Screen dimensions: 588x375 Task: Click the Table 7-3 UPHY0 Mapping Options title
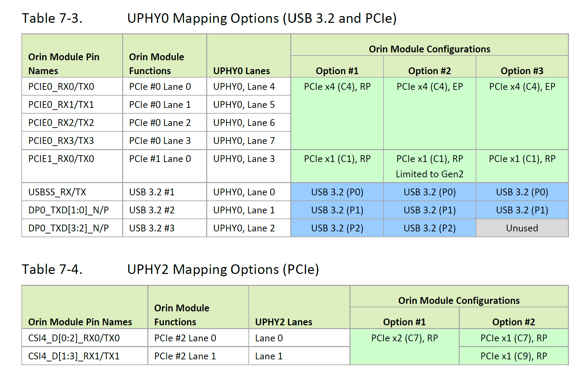(209, 18)
